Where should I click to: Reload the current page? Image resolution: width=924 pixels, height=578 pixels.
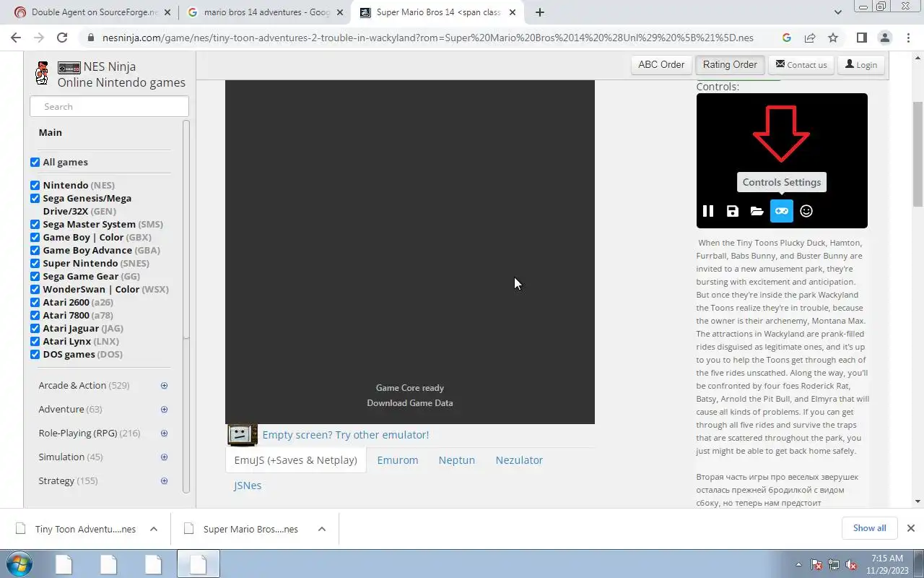[x=62, y=38]
